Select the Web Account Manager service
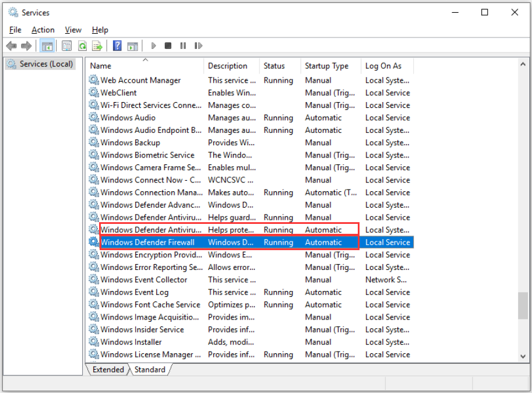This screenshot has width=532, height=393. click(x=251, y=80)
